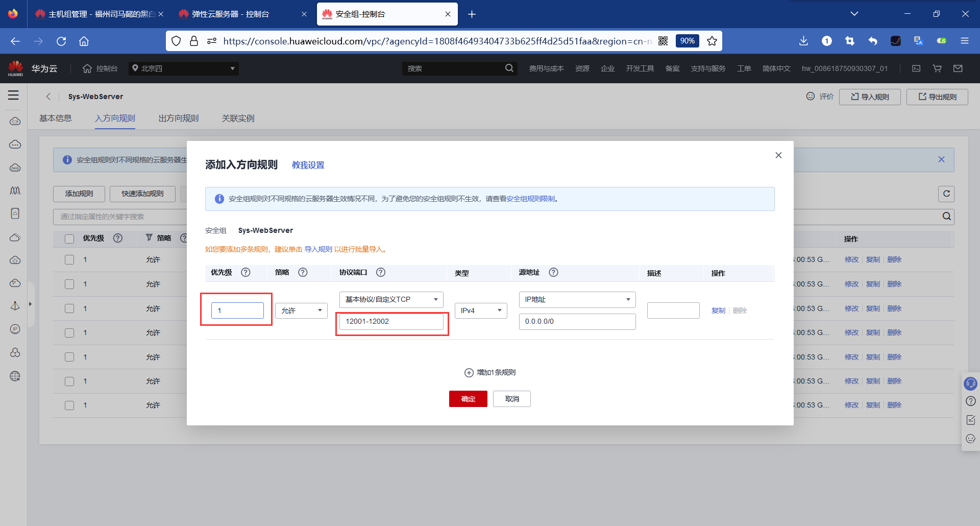Bookmark this page with star icon
Image resolution: width=980 pixels, height=526 pixels.
click(x=712, y=41)
